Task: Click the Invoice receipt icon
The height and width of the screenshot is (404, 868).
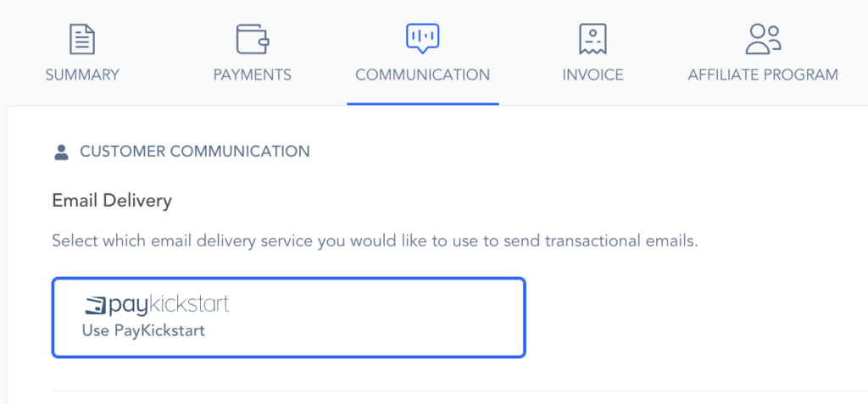Action: (593, 38)
